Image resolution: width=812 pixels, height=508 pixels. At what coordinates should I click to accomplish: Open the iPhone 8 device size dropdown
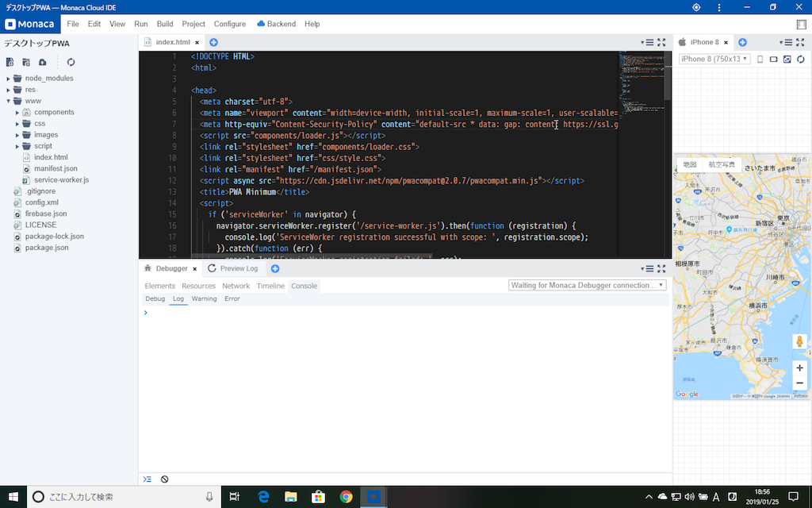coord(714,59)
